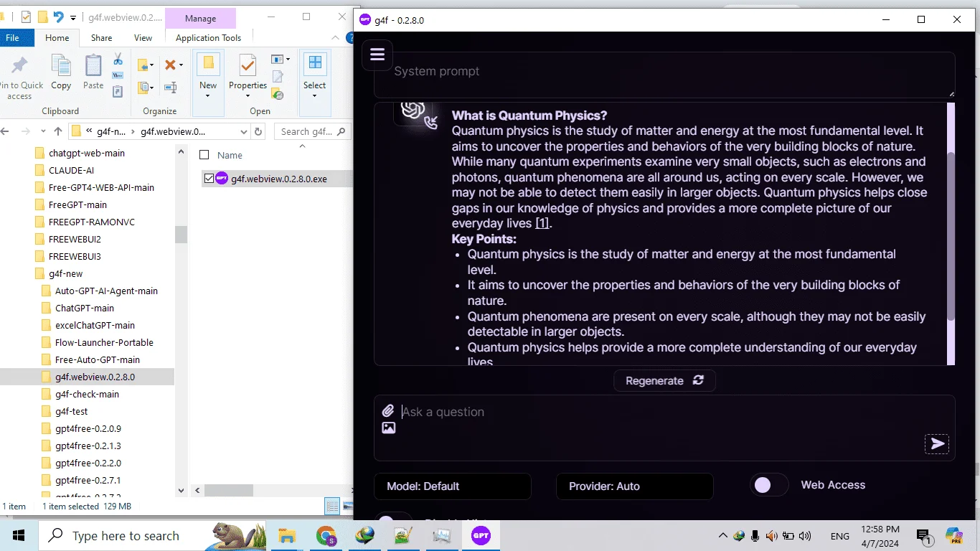The height and width of the screenshot is (551, 980).
Task: Click the History icon in the Open group
Action: 278,93
